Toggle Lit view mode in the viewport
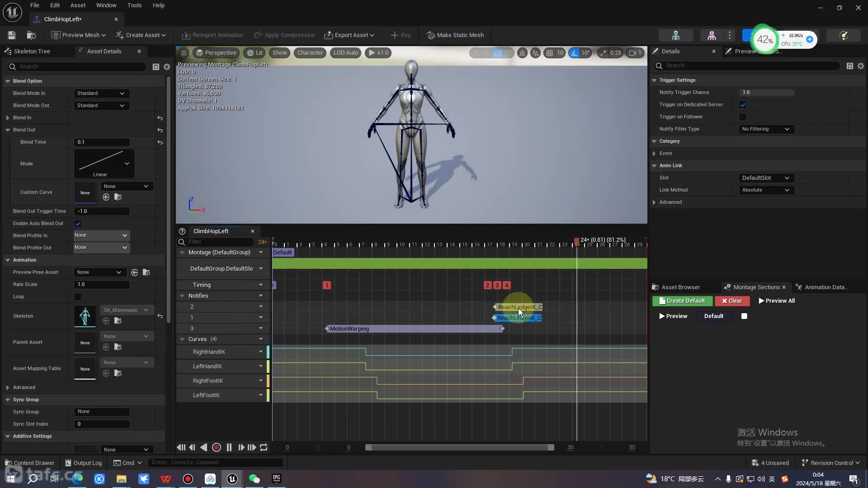The height and width of the screenshot is (488, 868). point(255,53)
